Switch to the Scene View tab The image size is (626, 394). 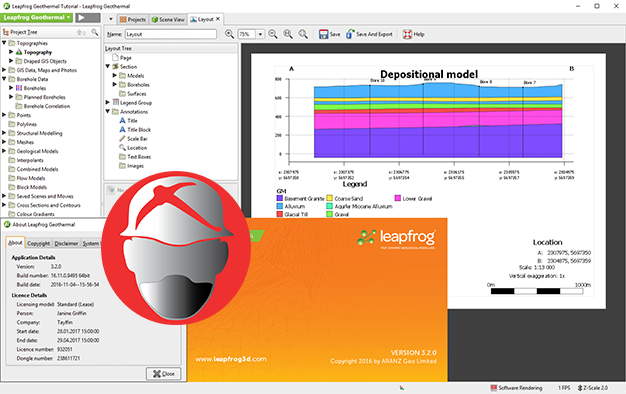(168, 20)
